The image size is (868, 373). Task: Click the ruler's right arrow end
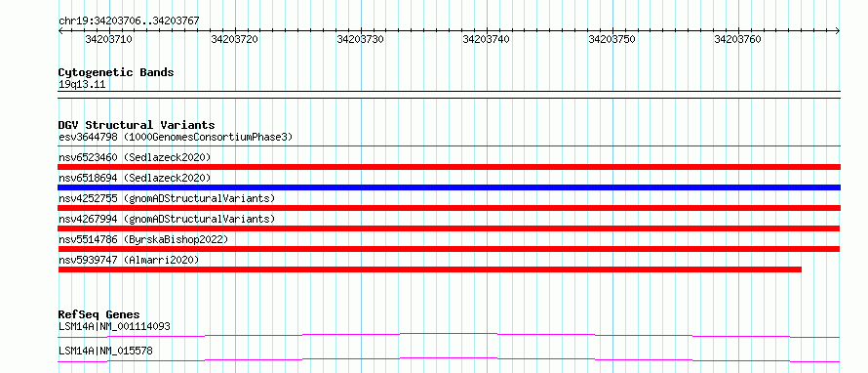838,31
